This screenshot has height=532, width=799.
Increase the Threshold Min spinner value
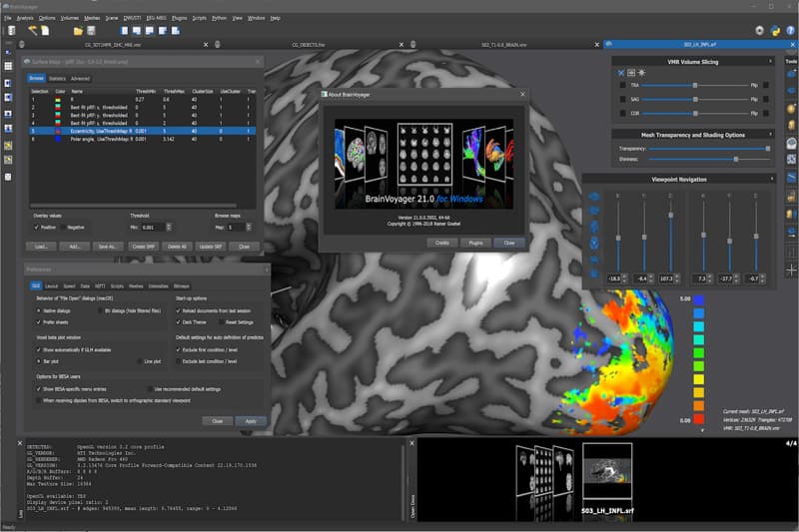169,225
